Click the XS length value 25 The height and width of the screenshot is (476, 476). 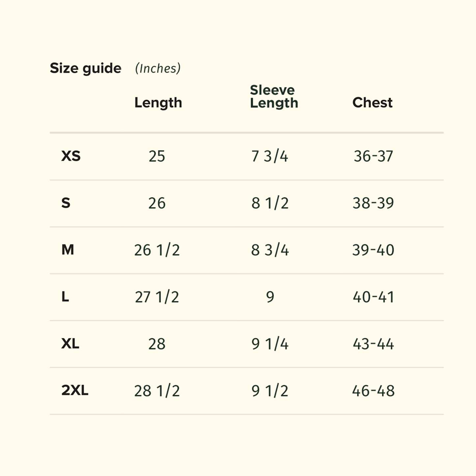click(157, 156)
